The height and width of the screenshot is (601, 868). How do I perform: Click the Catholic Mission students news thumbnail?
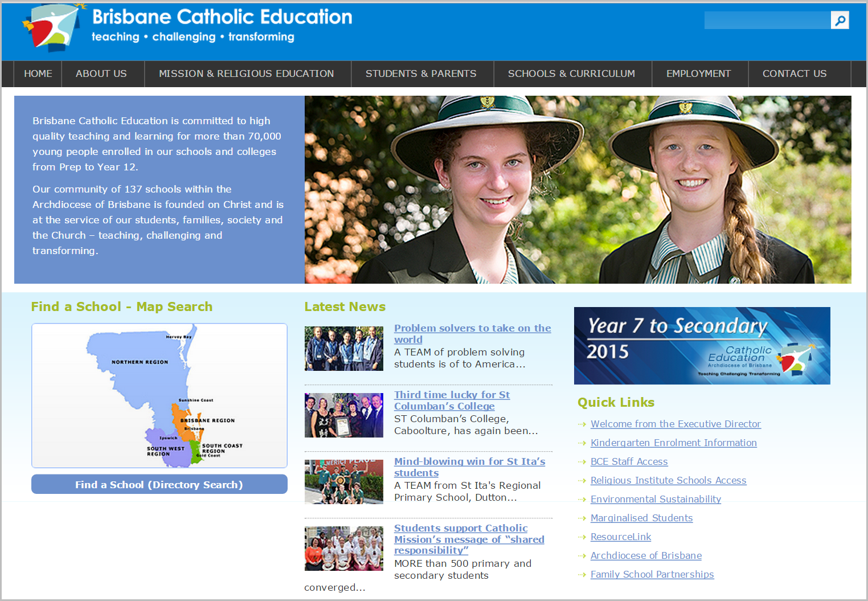[344, 549]
